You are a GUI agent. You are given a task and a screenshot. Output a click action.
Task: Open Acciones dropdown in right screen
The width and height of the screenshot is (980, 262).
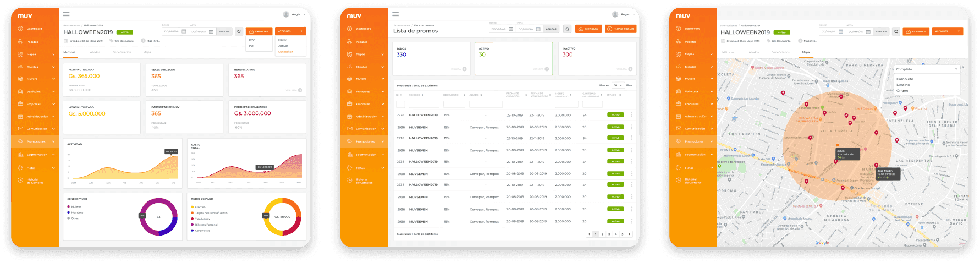tap(948, 31)
